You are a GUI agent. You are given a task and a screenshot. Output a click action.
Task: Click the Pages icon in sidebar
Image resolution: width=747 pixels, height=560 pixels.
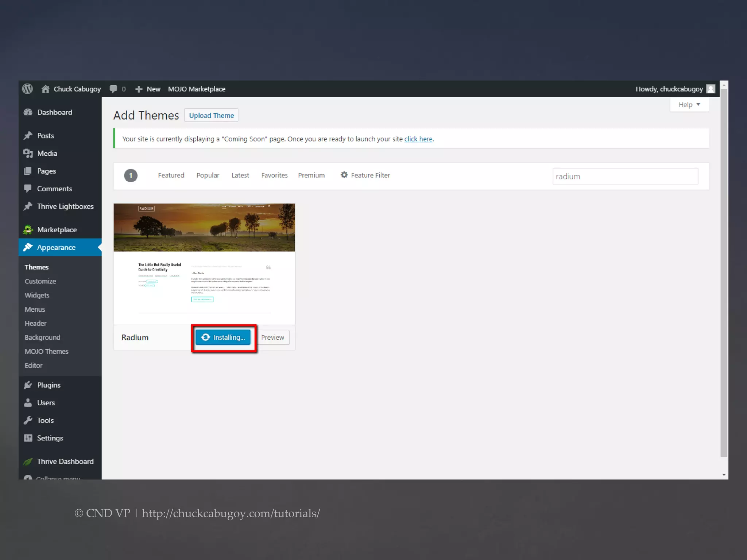point(28,171)
